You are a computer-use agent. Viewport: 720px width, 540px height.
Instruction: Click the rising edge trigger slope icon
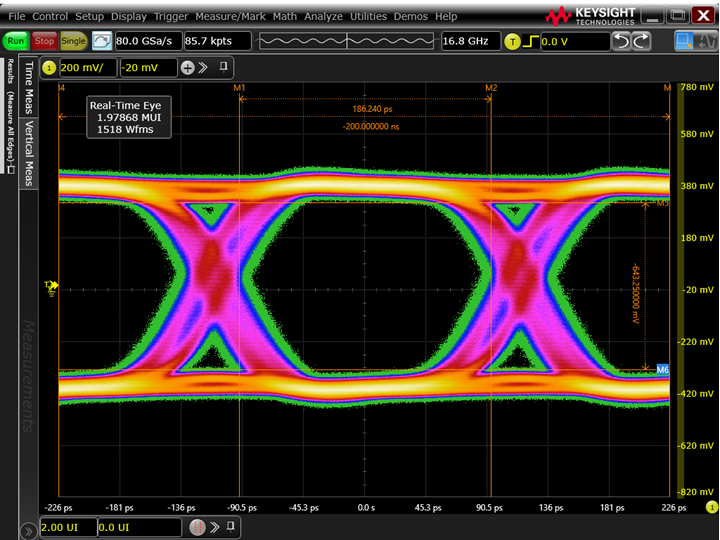[x=533, y=41]
